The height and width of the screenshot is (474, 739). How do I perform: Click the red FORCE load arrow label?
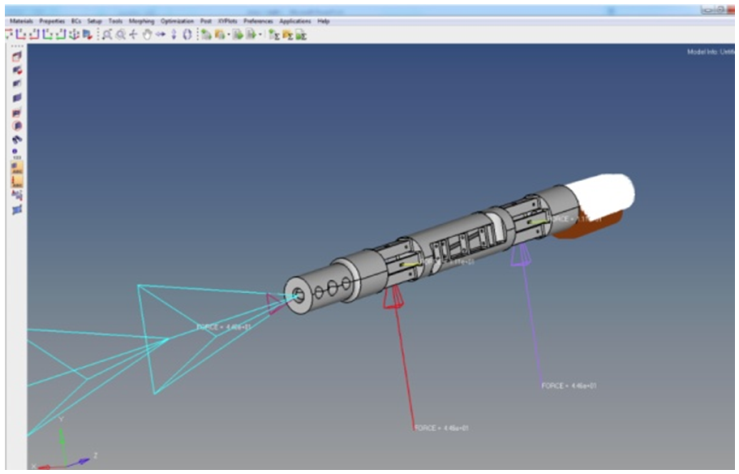[441, 428]
